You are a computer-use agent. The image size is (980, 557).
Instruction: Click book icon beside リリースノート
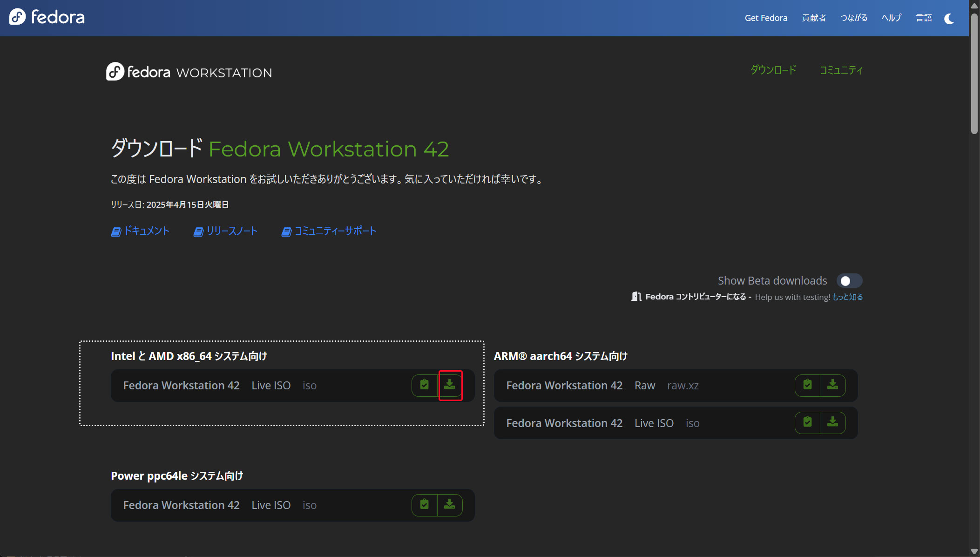(198, 231)
